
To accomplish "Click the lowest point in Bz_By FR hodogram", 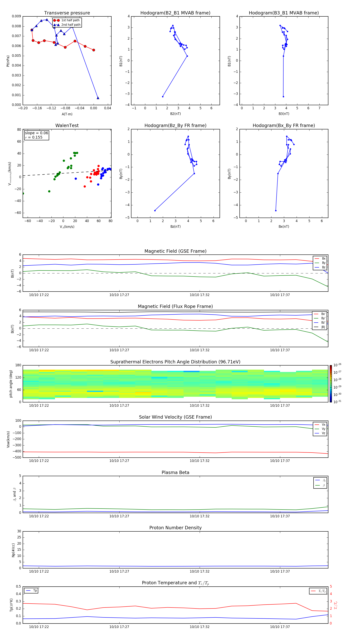I will pos(155,211).
